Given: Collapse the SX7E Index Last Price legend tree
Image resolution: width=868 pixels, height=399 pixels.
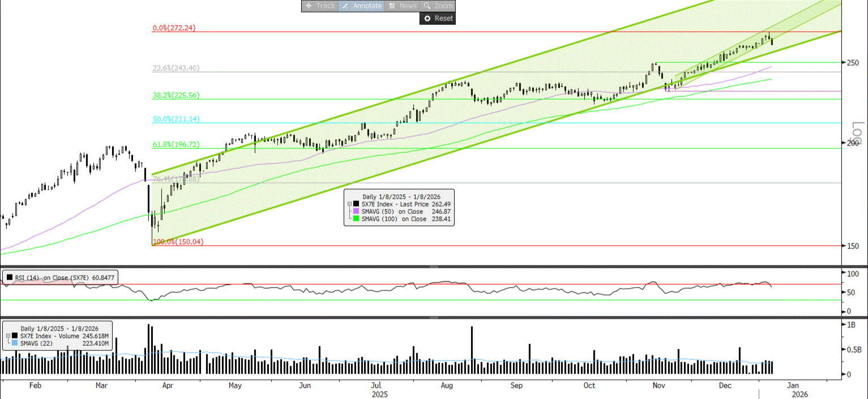Looking at the screenshot, I should tap(349, 204).
